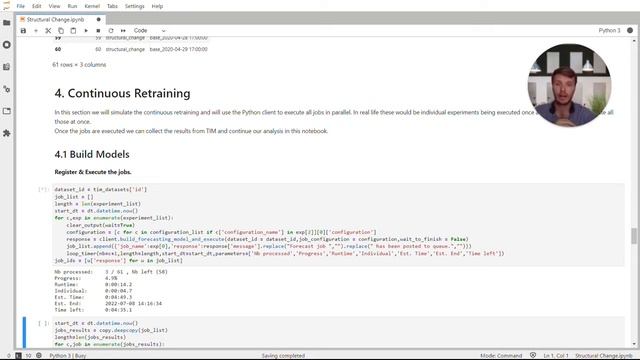Click the kernel status circle indicator
The width and height of the screenshot is (640, 360).
630,31
